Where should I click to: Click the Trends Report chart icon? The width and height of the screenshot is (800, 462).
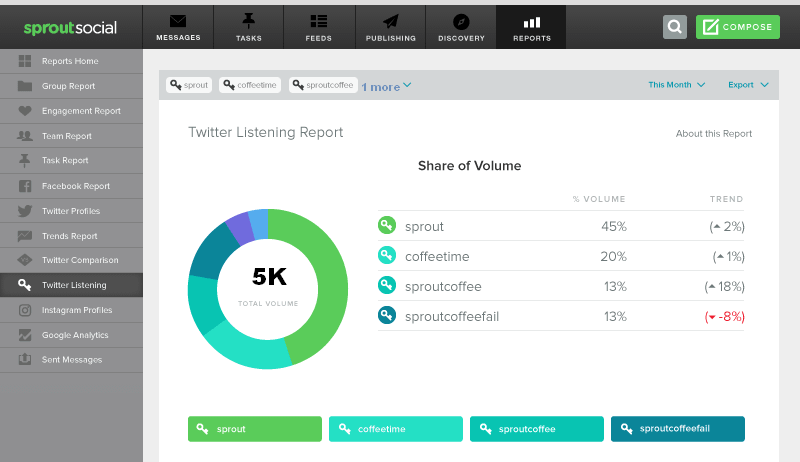coord(24,236)
